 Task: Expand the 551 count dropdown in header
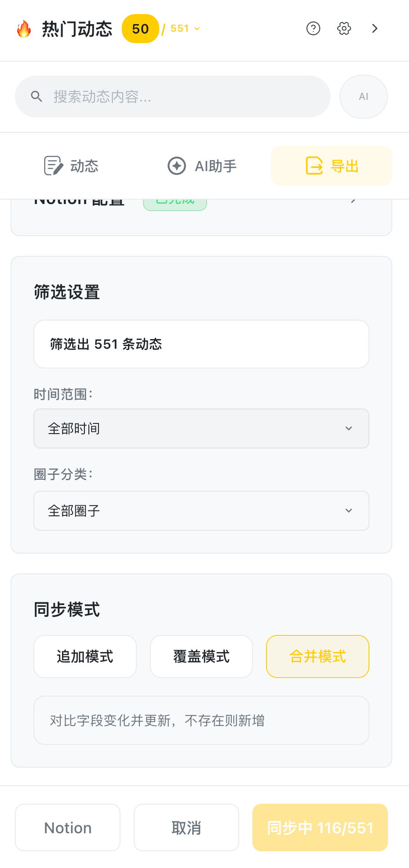[186, 29]
